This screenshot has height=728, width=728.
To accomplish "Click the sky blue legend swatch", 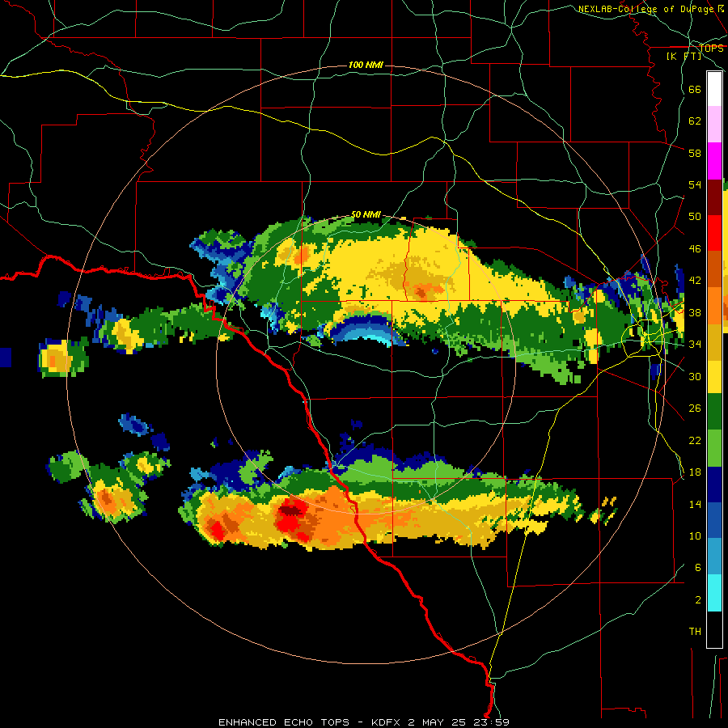I will coord(714,557).
